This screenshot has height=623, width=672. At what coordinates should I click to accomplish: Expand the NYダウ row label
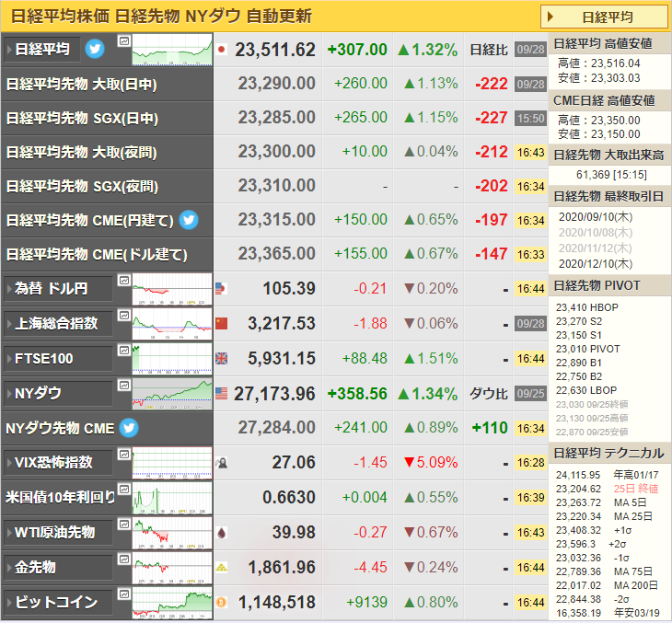tap(58, 393)
